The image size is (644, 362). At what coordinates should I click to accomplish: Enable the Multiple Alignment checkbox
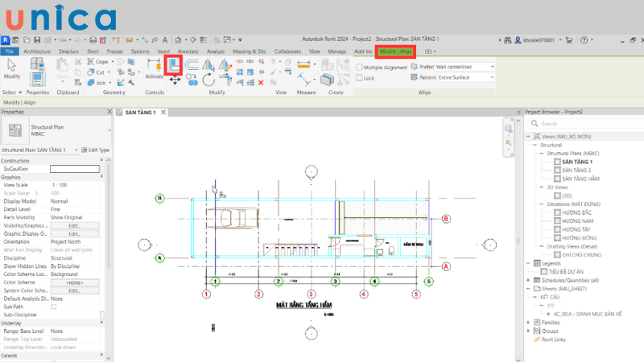click(359, 67)
